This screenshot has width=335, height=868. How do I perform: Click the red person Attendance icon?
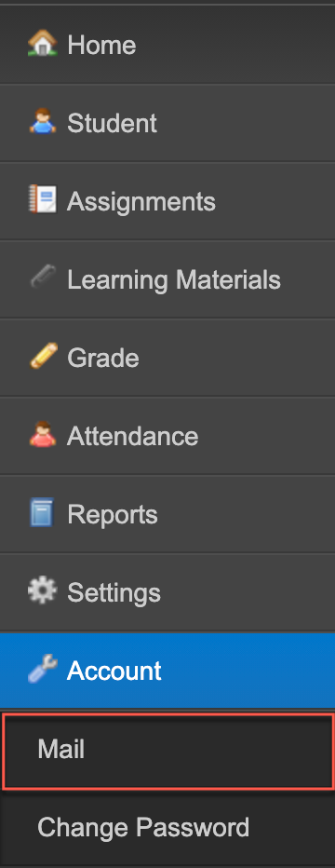43,435
